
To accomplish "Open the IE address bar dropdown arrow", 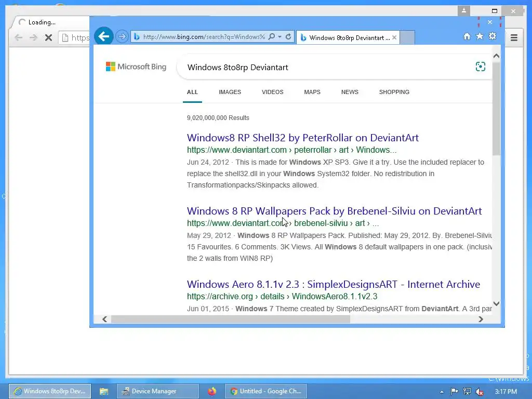I will [280, 37].
